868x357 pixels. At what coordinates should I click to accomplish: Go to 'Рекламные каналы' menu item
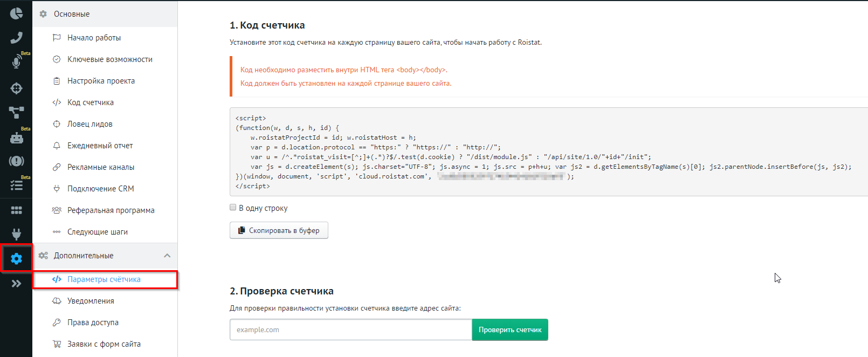pos(101,167)
